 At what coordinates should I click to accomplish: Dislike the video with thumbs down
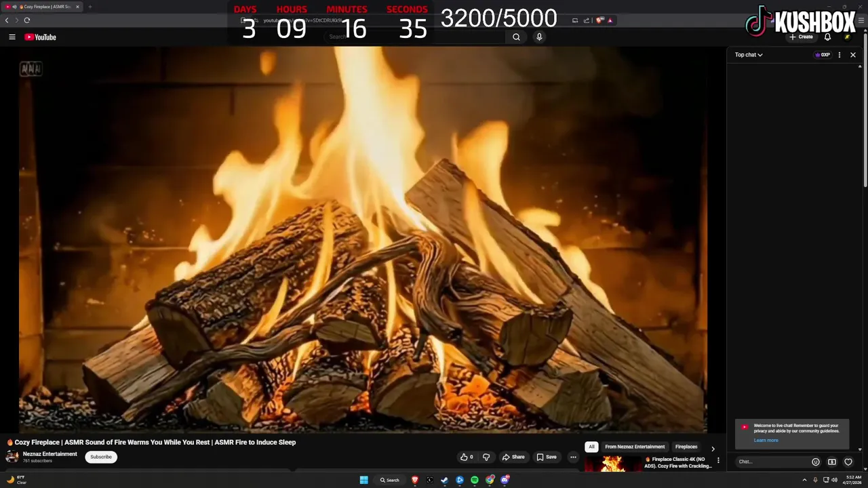tap(486, 457)
